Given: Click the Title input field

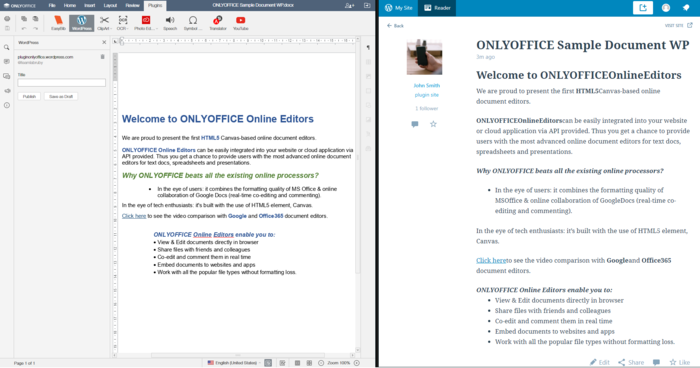Looking at the screenshot, I should click(62, 83).
